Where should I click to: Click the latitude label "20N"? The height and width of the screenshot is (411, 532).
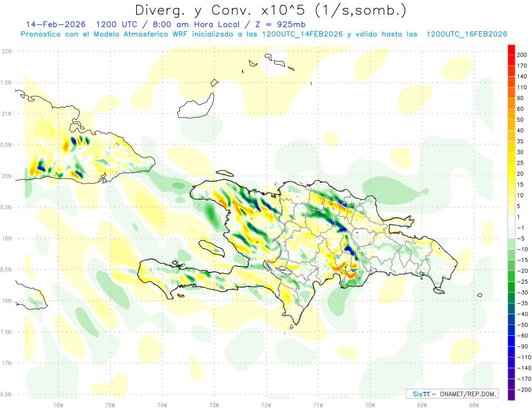(6, 176)
